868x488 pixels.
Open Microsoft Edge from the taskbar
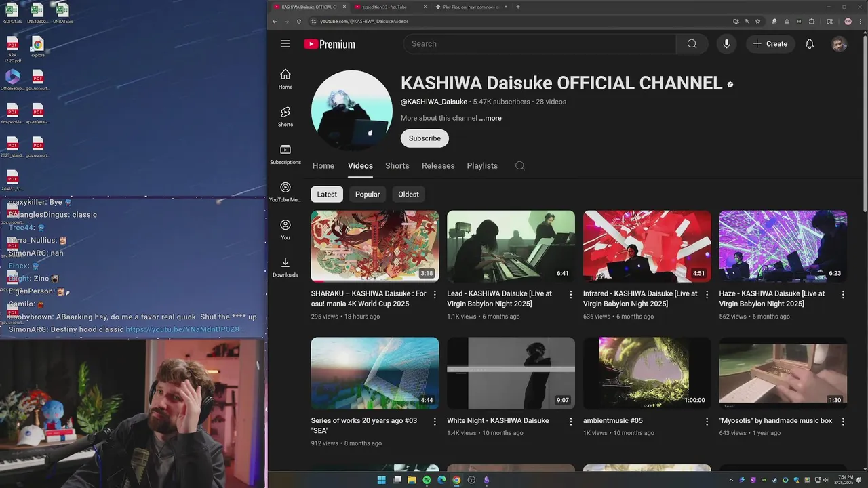click(441, 480)
